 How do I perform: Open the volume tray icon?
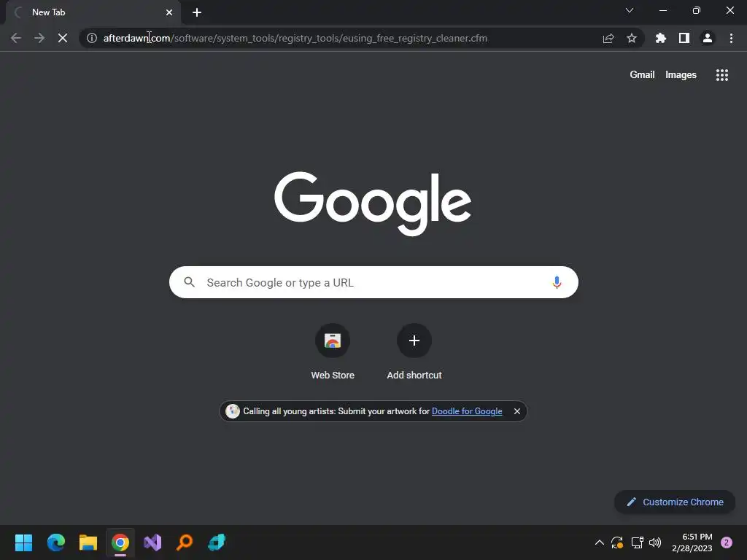pyautogui.click(x=656, y=542)
